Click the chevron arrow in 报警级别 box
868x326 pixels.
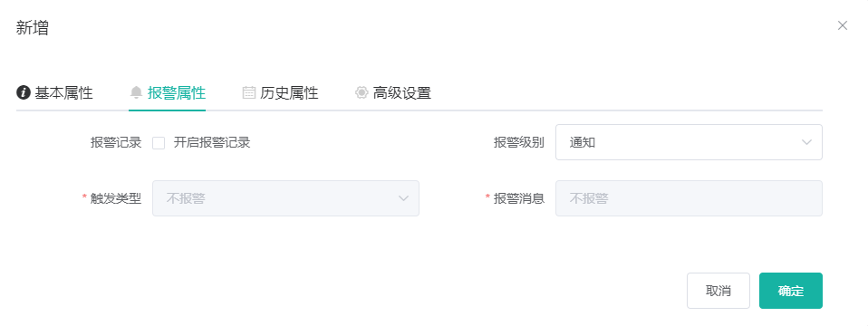806,142
